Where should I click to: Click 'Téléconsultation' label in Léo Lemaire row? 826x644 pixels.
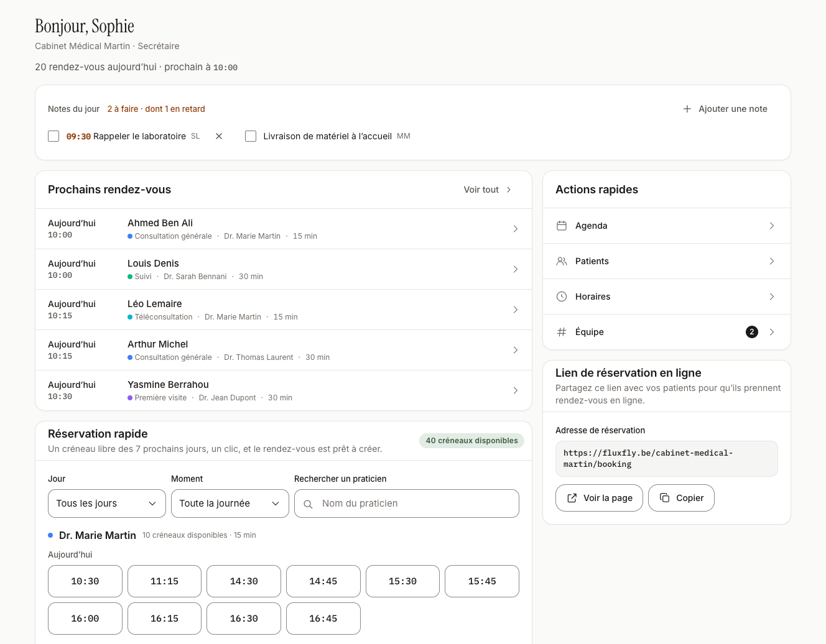pyautogui.click(x=164, y=317)
